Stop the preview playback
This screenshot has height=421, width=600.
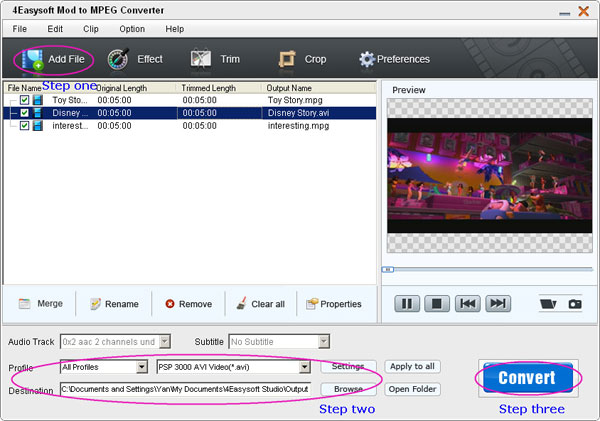437,304
